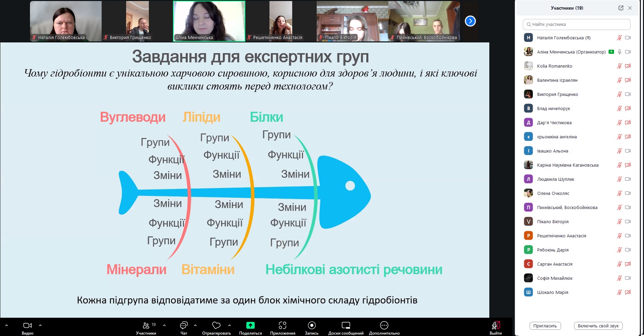Open the Видео camera control
Viewport: 644px width, 336px height.
[28, 328]
